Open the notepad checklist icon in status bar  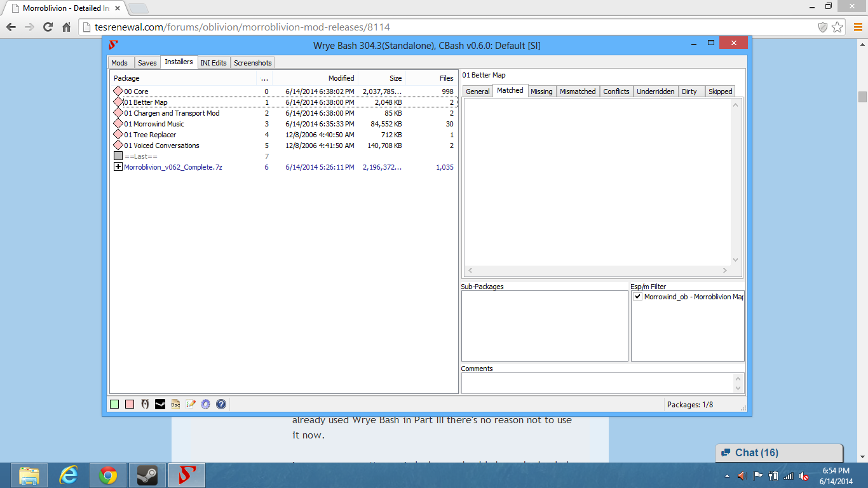tap(191, 404)
